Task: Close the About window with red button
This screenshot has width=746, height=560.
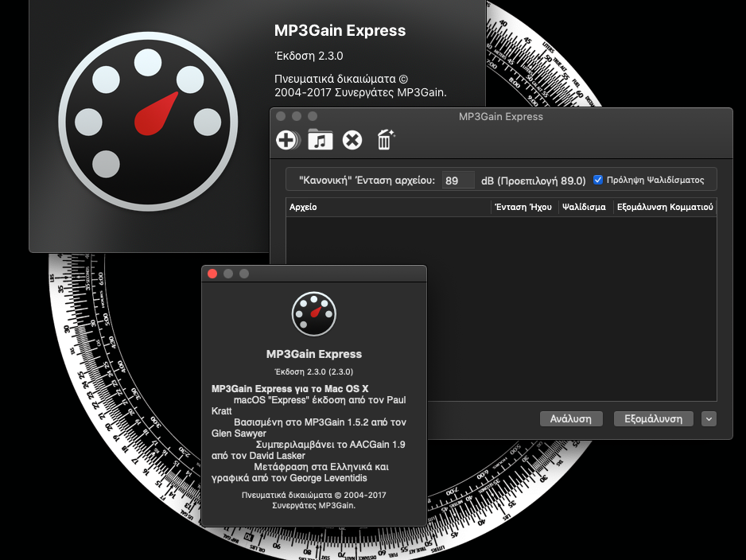Action: pos(212,274)
